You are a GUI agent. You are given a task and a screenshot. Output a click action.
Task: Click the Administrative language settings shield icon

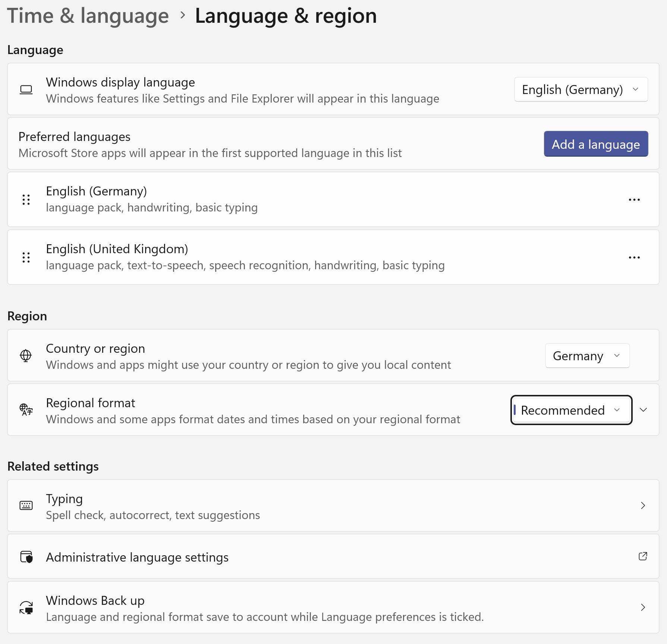[26, 557]
